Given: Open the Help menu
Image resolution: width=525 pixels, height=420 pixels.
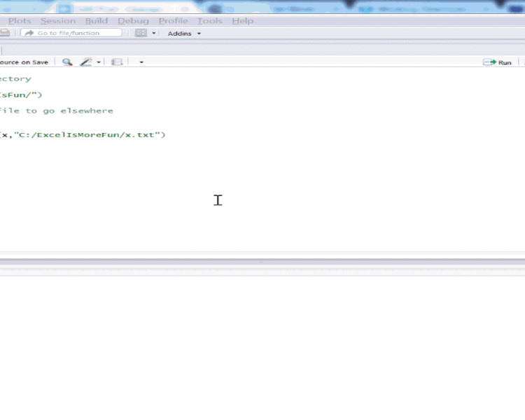Looking at the screenshot, I should click(243, 21).
